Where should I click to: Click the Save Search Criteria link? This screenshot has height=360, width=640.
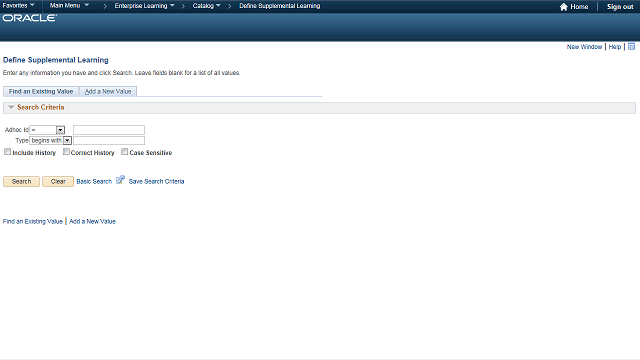156,181
